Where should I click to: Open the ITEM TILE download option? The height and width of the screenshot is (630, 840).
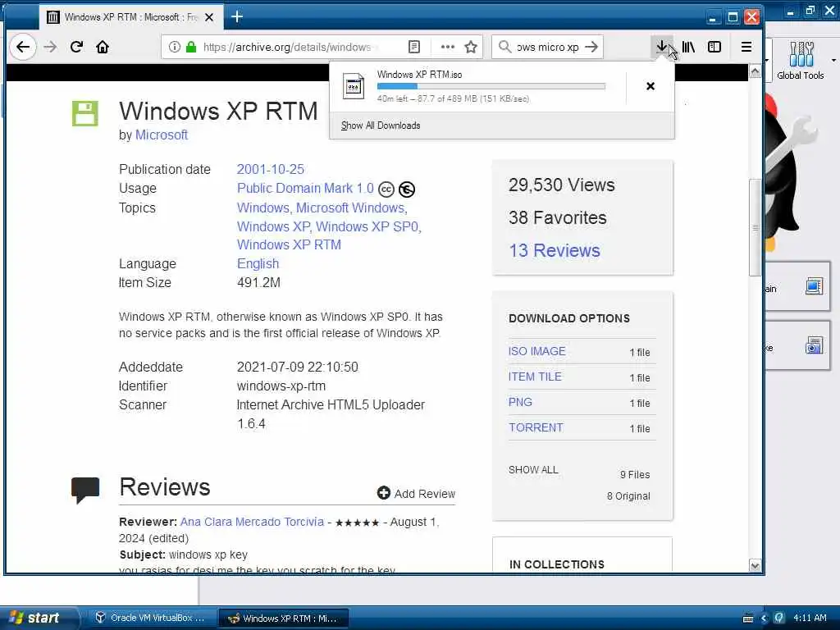pos(535,377)
